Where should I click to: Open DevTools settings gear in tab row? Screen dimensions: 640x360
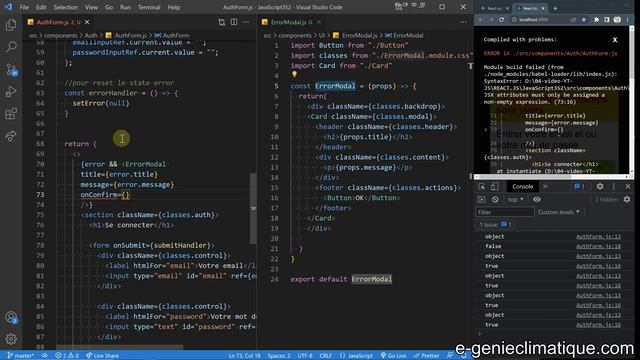600,187
